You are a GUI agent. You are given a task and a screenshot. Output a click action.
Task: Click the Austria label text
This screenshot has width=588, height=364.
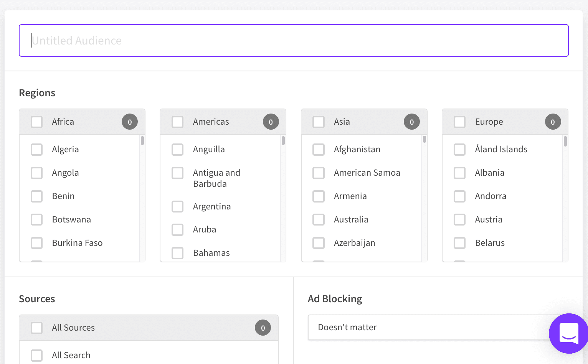click(x=489, y=220)
